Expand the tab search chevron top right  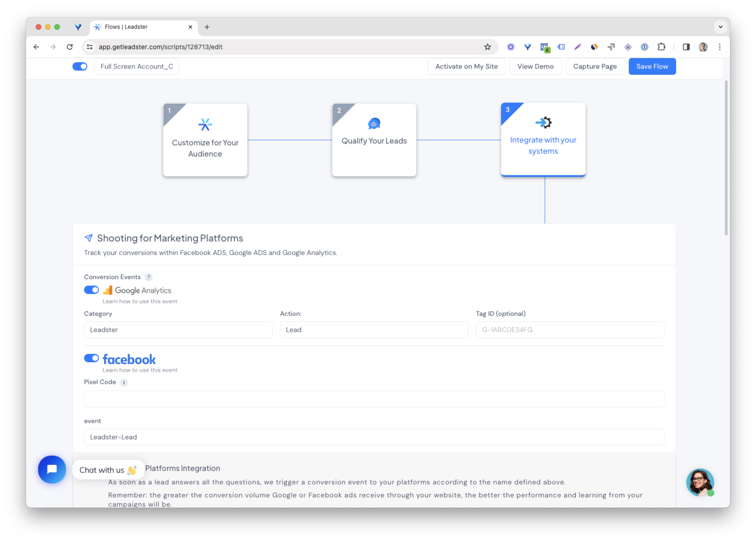click(720, 27)
